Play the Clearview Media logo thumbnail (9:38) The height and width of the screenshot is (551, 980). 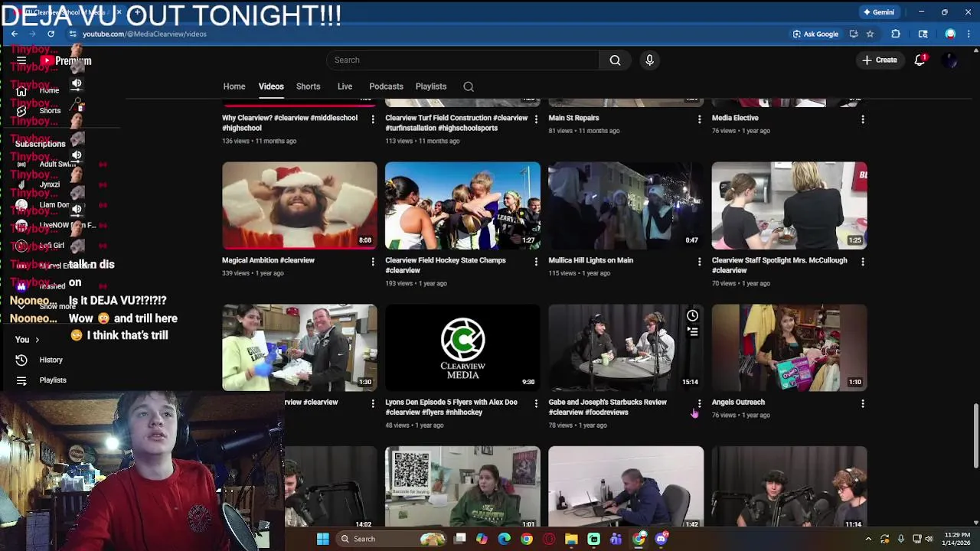pos(462,347)
